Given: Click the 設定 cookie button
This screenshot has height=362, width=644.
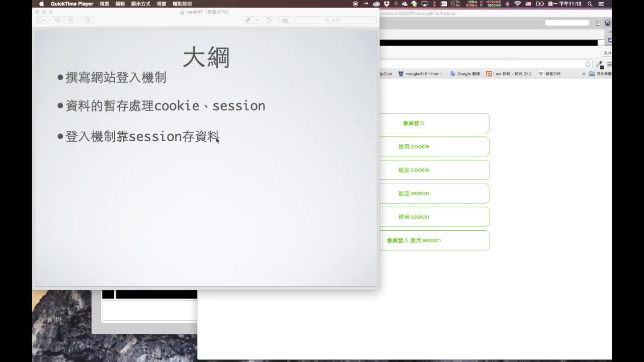Looking at the screenshot, I should tap(435, 170).
